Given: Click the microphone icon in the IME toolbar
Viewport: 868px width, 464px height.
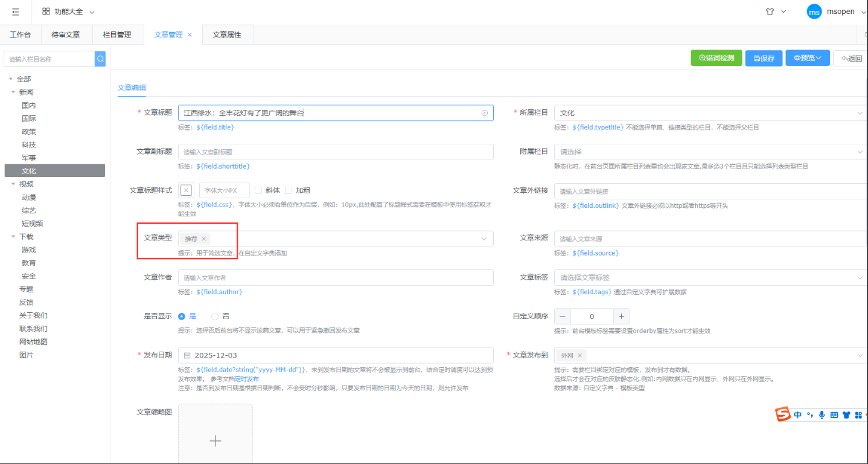Looking at the screenshot, I should [x=822, y=415].
